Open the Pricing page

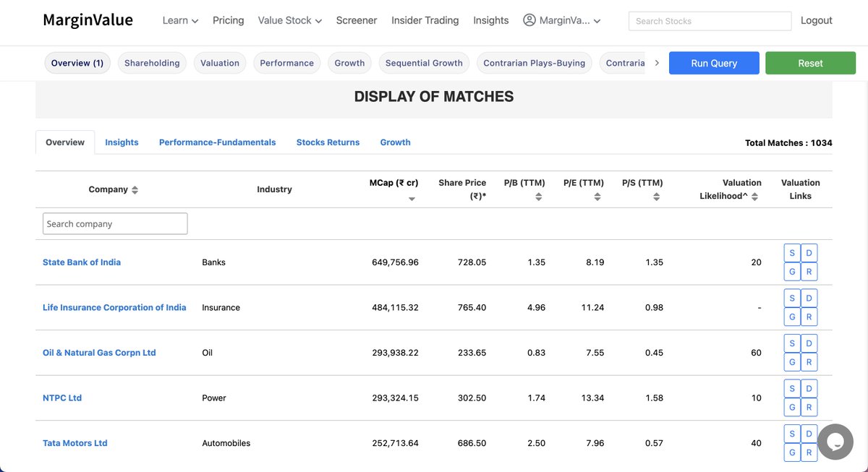point(228,20)
